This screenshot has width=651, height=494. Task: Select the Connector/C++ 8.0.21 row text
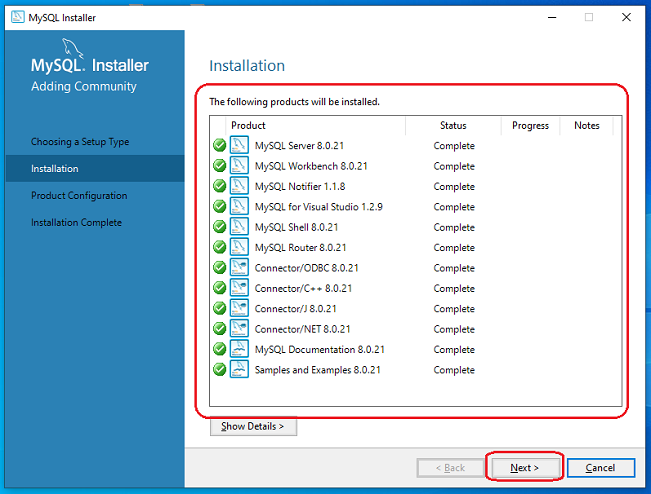click(303, 288)
